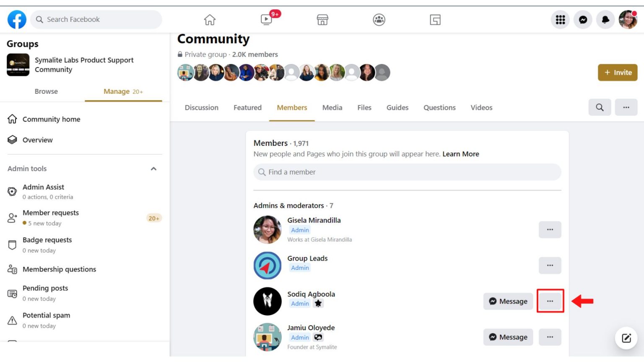Collapse the Admin tools section
644x362 pixels.
pyautogui.click(x=153, y=168)
